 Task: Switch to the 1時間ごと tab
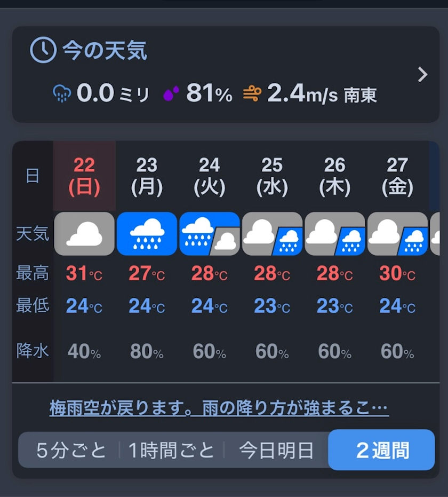pyautogui.click(x=171, y=450)
